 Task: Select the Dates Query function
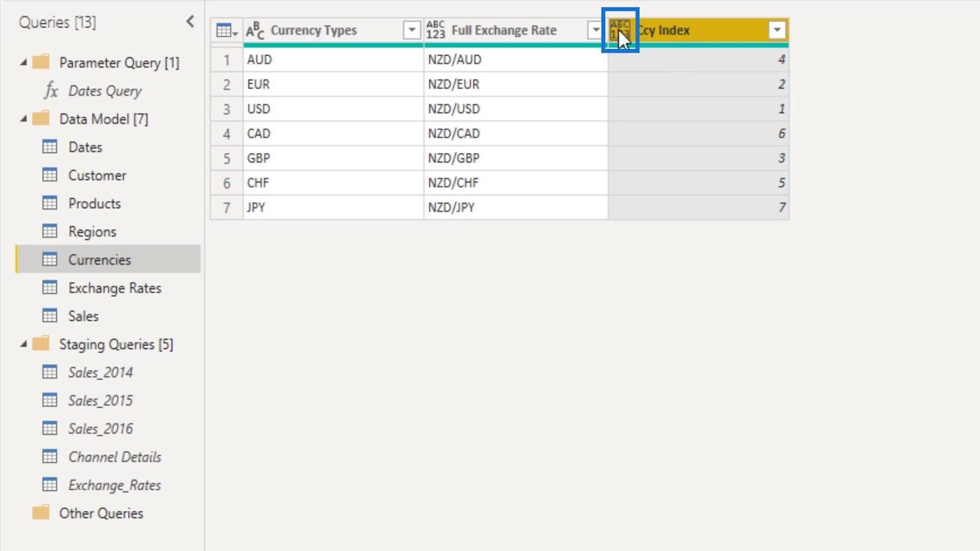(x=105, y=91)
